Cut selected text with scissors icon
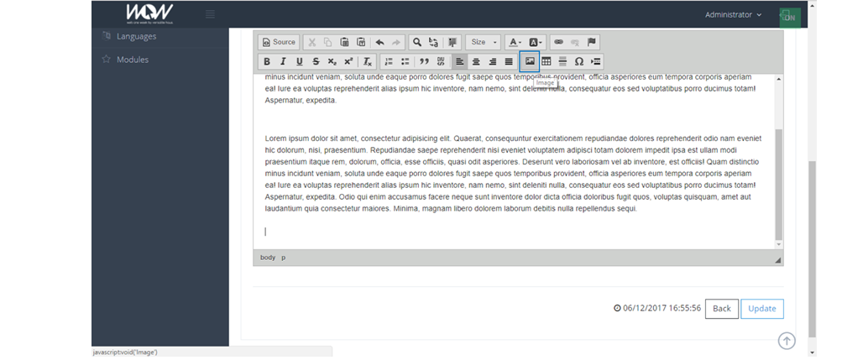868x360 pixels. 311,42
